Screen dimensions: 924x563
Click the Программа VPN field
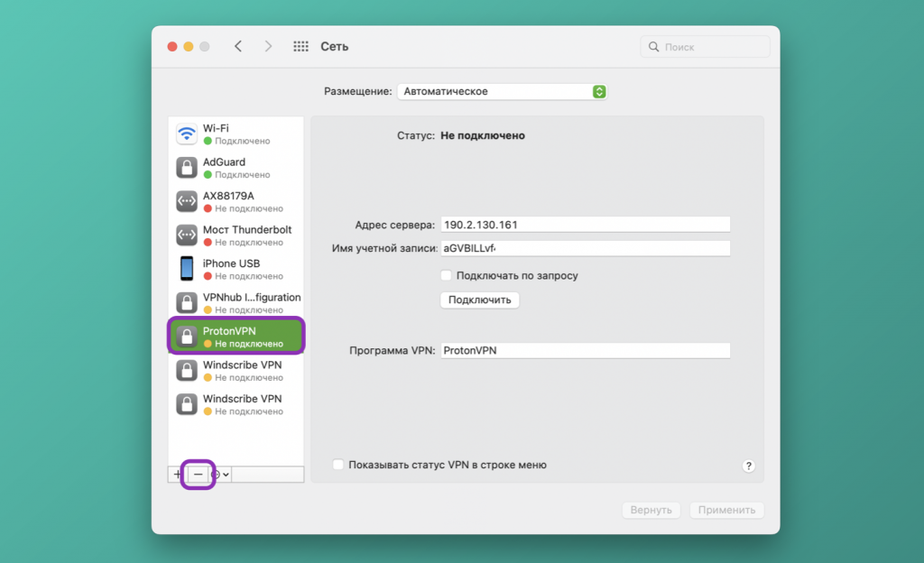point(585,350)
